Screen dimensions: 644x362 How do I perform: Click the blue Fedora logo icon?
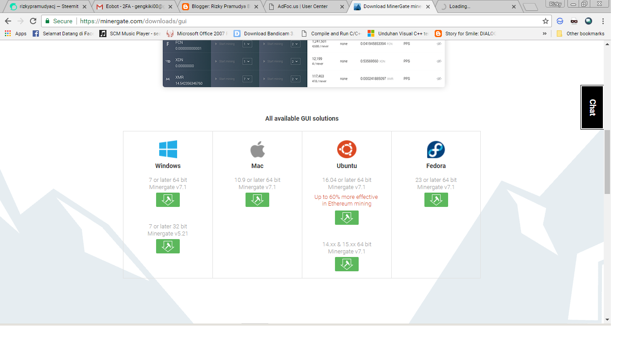coord(436,149)
